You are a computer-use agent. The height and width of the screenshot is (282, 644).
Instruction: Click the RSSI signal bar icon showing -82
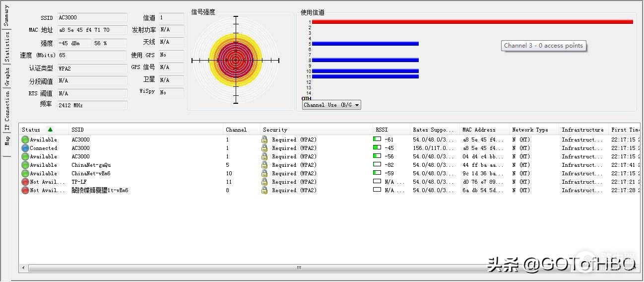coord(377,165)
